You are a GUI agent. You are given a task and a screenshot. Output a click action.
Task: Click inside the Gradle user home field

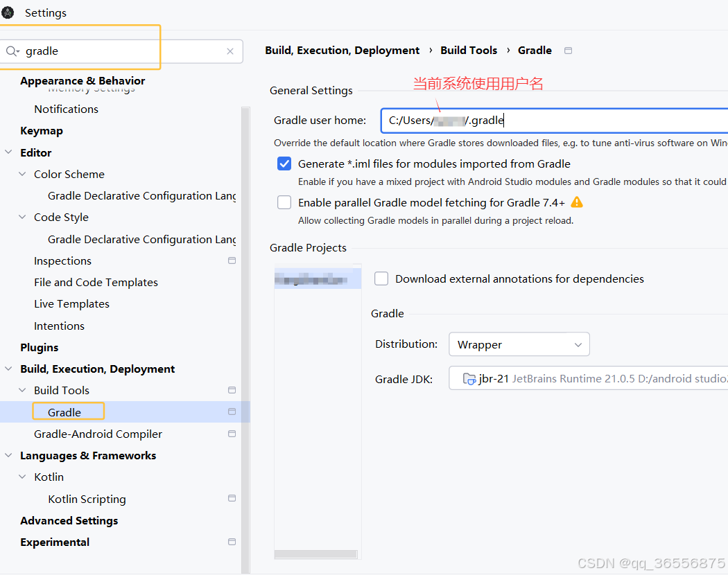tap(485, 120)
